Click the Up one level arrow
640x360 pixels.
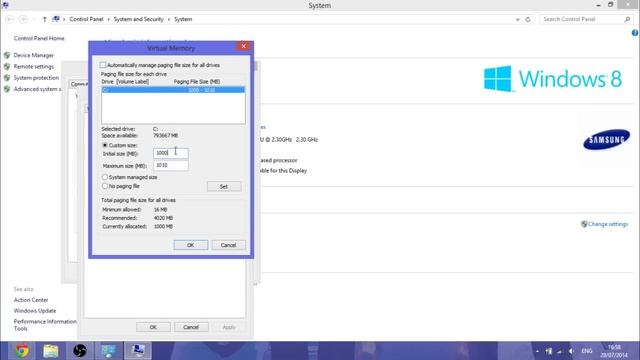(44, 19)
